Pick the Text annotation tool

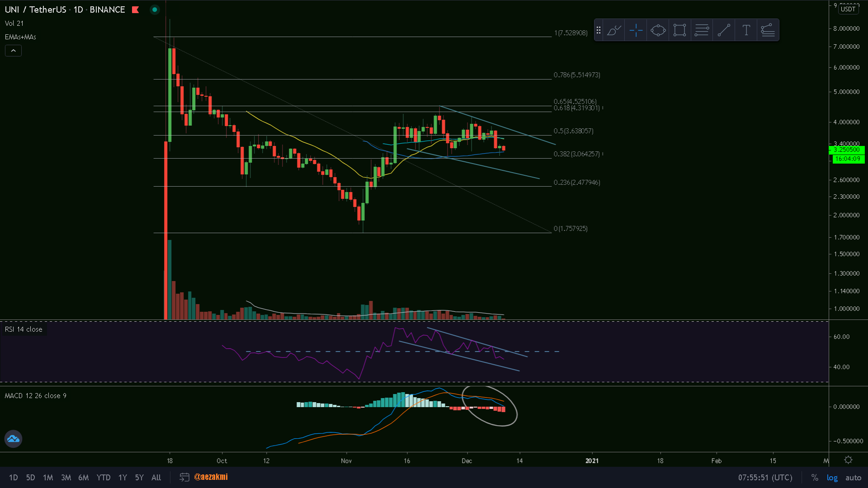pos(746,30)
